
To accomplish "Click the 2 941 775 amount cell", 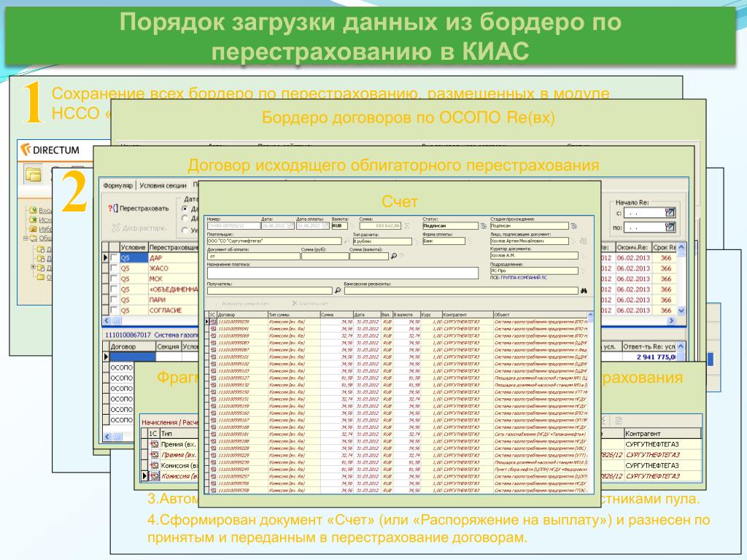I will pyautogui.click(x=650, y=357).
